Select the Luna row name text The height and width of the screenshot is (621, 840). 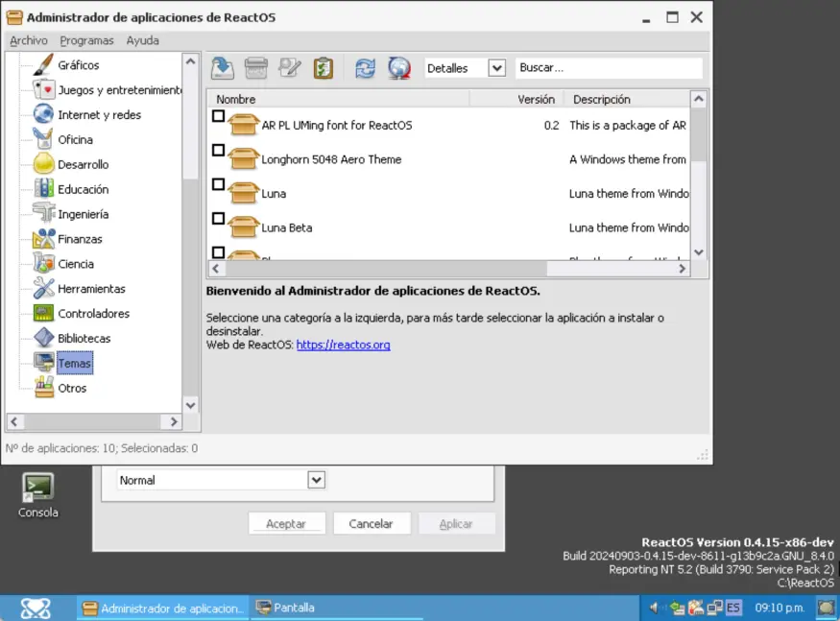point(274,194)
